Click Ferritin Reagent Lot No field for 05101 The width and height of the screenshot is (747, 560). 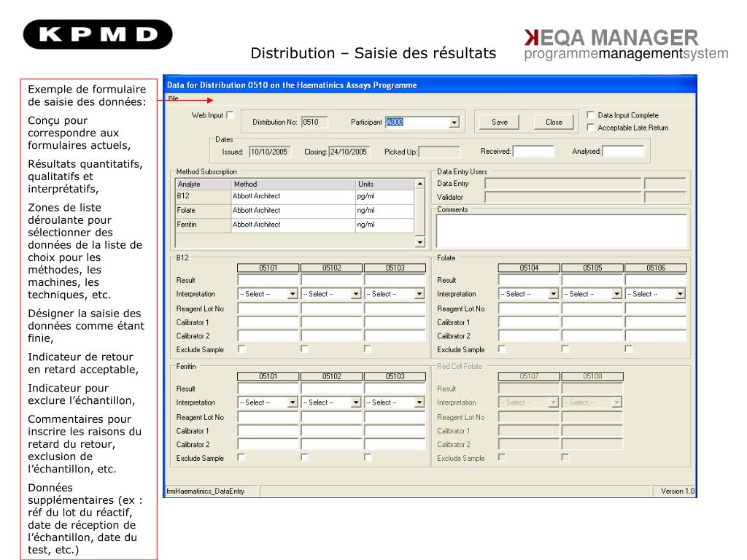click(268, 417)
